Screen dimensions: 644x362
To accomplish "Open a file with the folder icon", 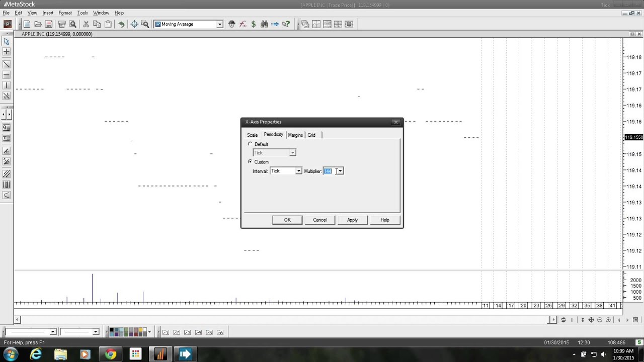I will tap(38, 24).
